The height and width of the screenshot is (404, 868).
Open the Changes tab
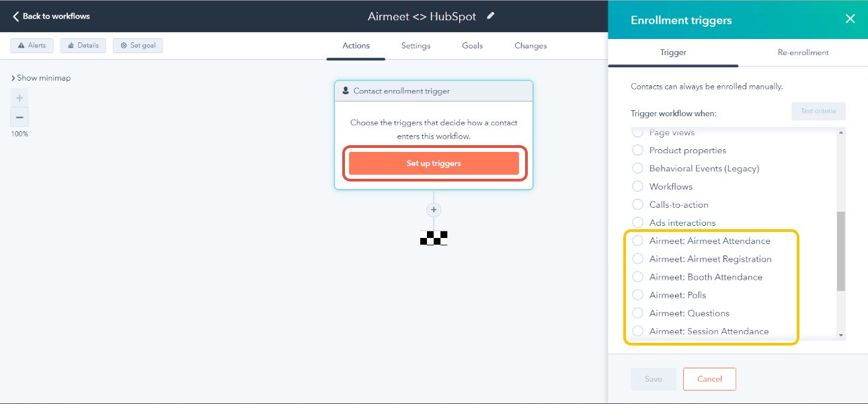[530, 46]
